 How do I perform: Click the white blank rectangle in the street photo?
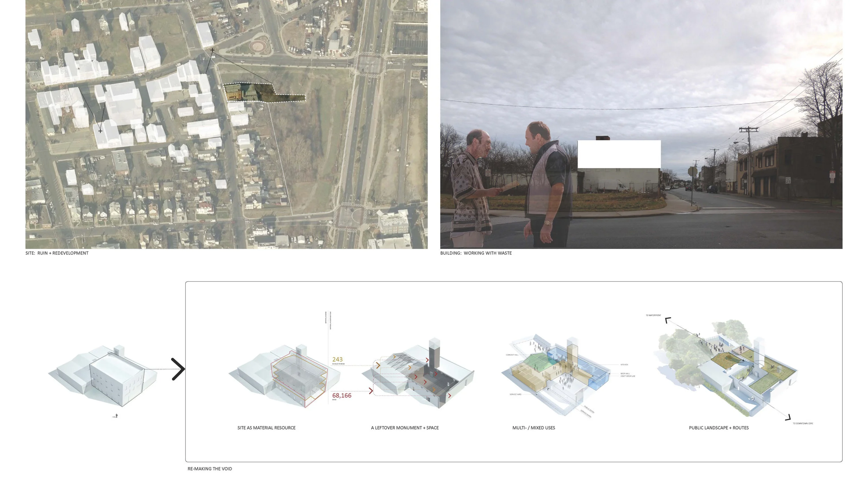619,154
